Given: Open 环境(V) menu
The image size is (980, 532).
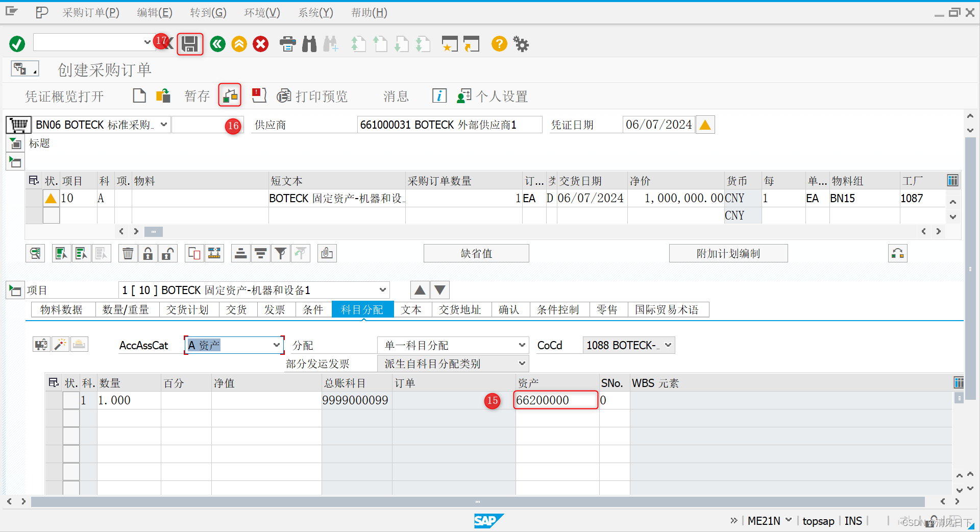Looking at the screenshot, I should click(x=262, y=13).
